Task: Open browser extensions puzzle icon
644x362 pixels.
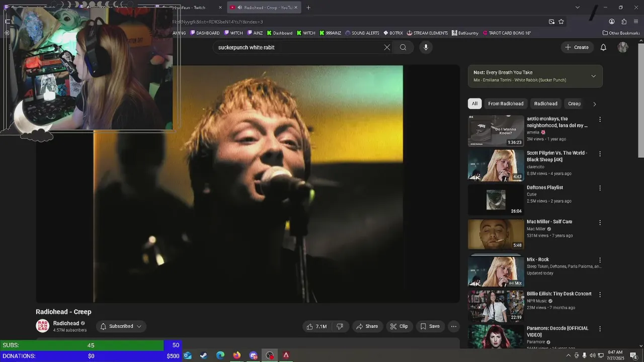Action: (x=624, y=22)
